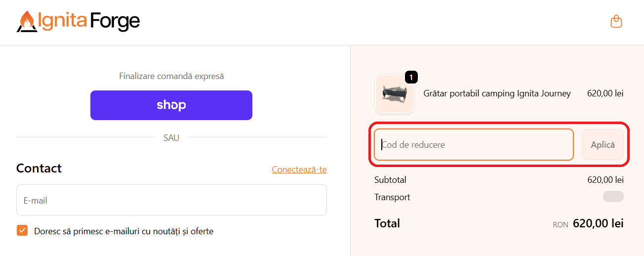Click the Grătar portabil product thumbnail image
The height and width of the screenshot is (256, 644).
point(394,94)
